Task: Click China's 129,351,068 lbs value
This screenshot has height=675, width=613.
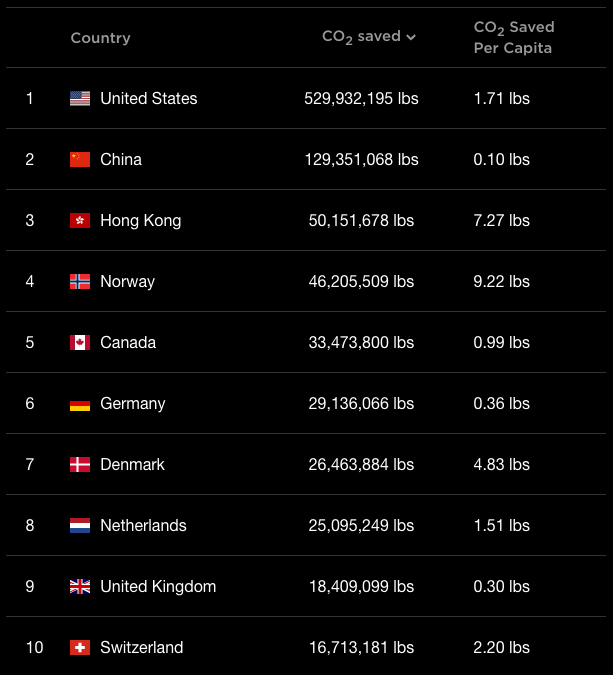Action: click(362, 160)
